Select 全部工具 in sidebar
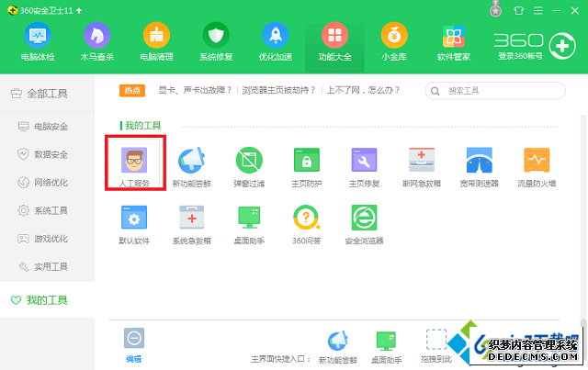588x370 pixels. tap(47, 94)
